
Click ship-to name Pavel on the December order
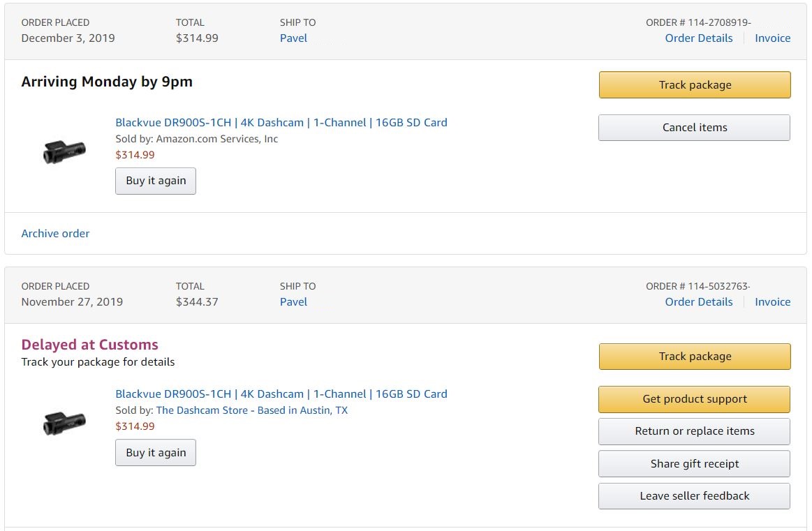[x=293, y=38]
